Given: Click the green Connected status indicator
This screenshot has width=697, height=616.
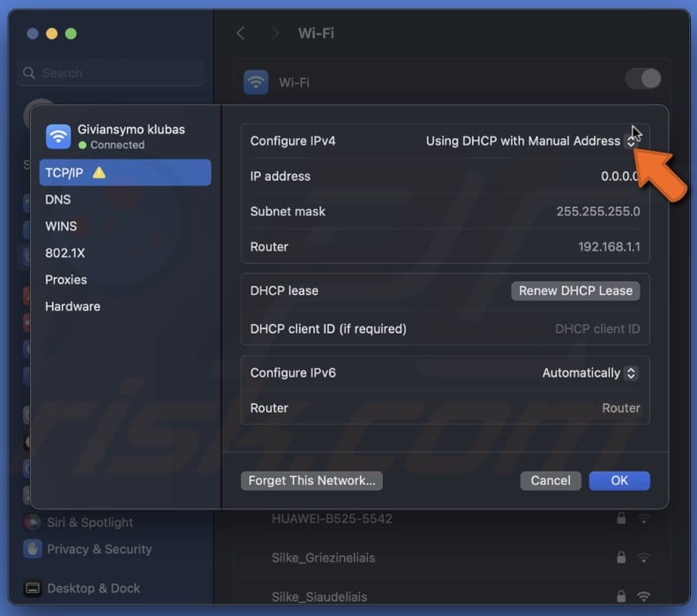Looking at the screenshot, I should [x=82, y=145].
